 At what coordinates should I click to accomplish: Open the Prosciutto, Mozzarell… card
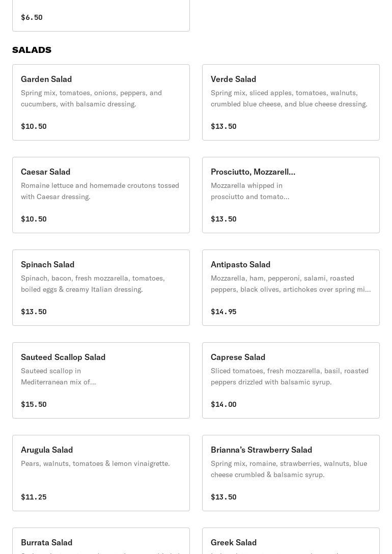tap(291, 195)
